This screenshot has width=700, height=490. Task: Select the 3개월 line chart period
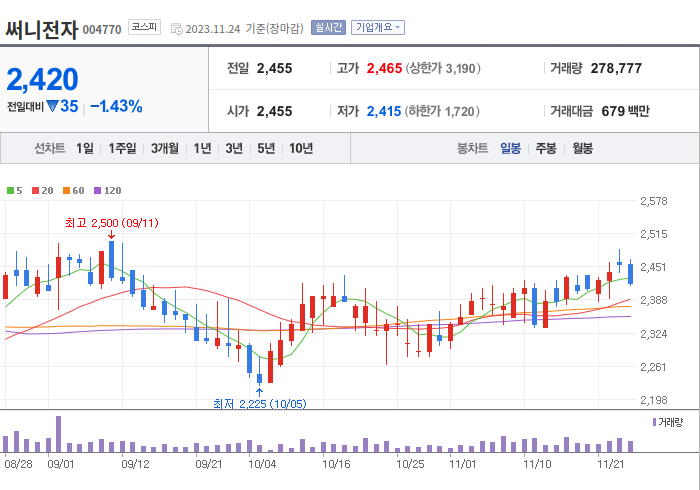165,148
